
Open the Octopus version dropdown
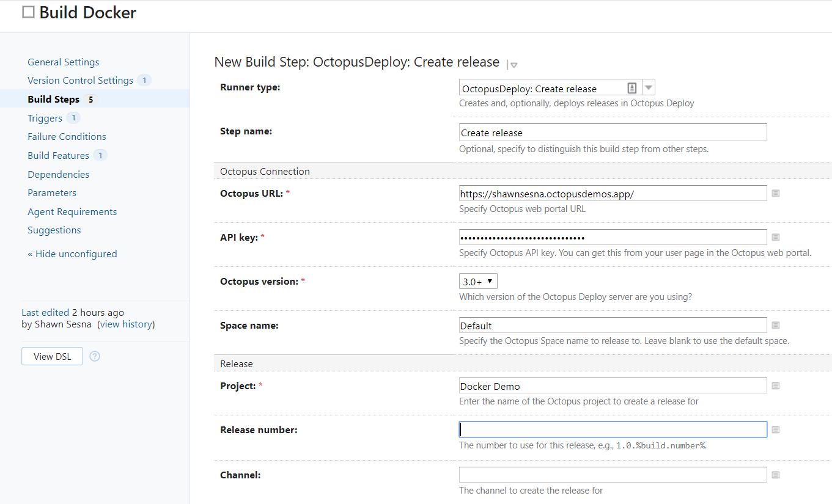coord(478,281)
